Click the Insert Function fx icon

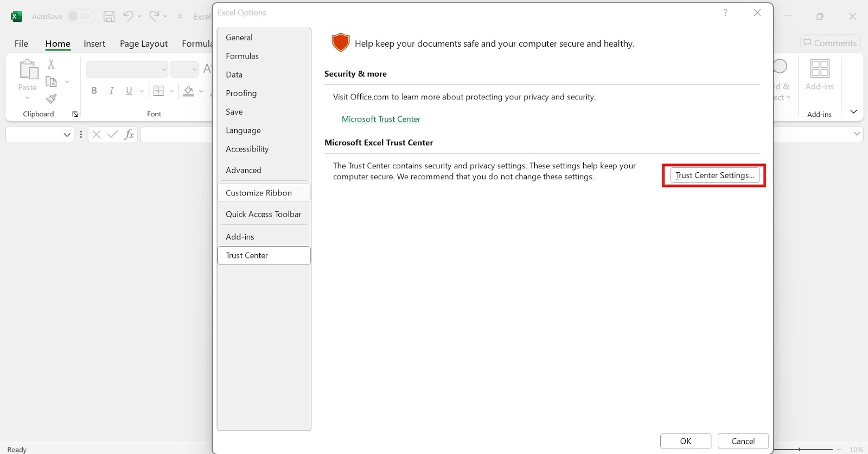(x=129, y=134)
